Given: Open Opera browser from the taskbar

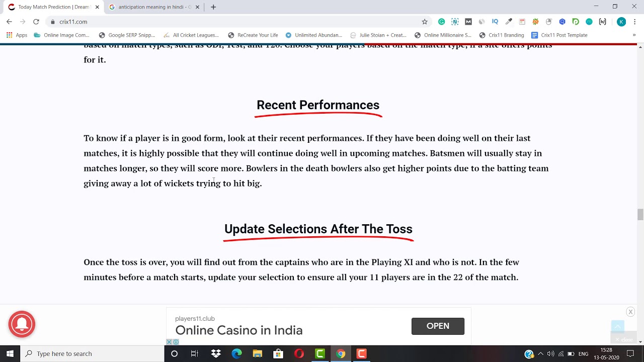Looking at the screenshot, I should (299, 354).
